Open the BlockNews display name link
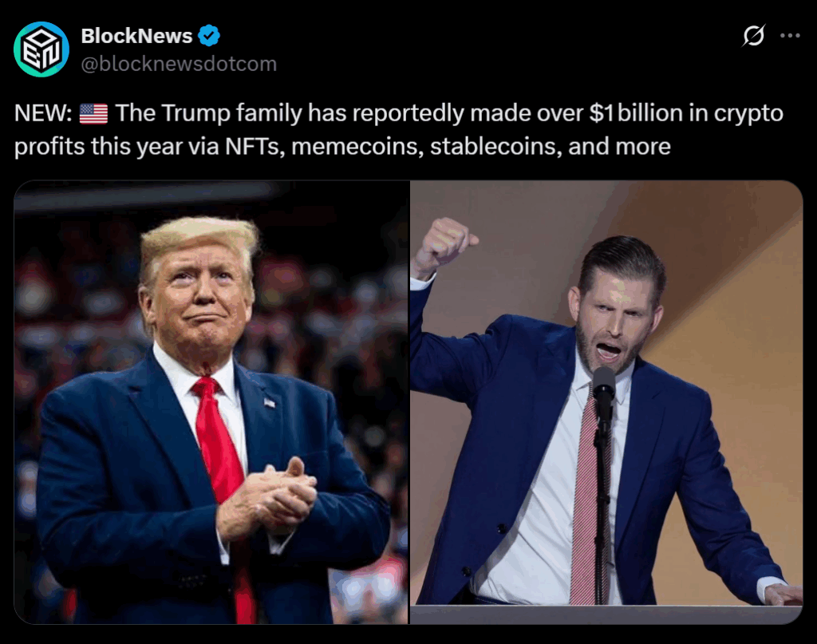The width and height of the screenshot is (817, 644). tap(136, 36)
